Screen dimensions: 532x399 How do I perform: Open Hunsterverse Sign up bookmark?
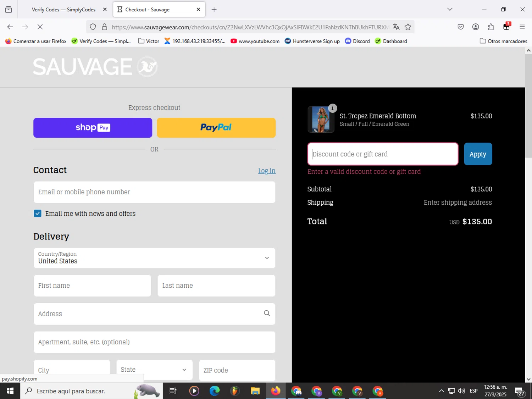click(x=312, y=41)
